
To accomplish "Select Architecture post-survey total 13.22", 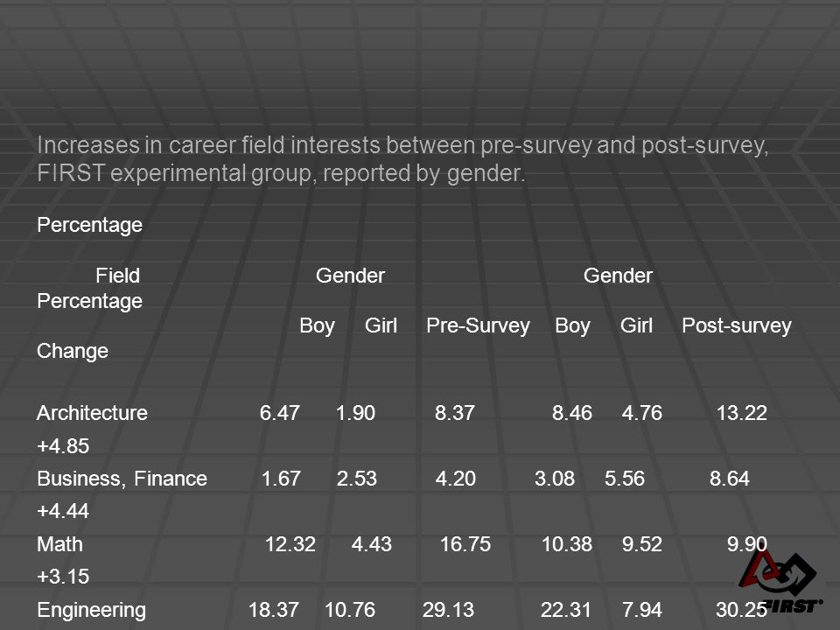I will 742,413.
